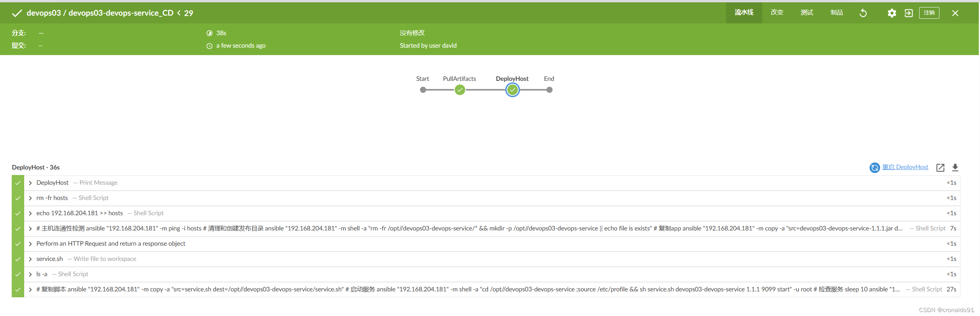Click success check icon of HTTP Request row
This screenshot has height=316, width=980.
tap(18, 244)
